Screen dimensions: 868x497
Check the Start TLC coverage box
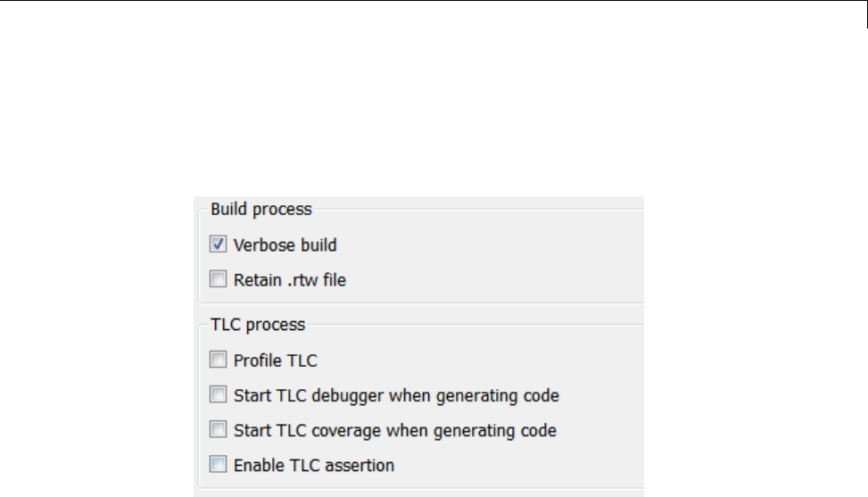coord(219,430)
